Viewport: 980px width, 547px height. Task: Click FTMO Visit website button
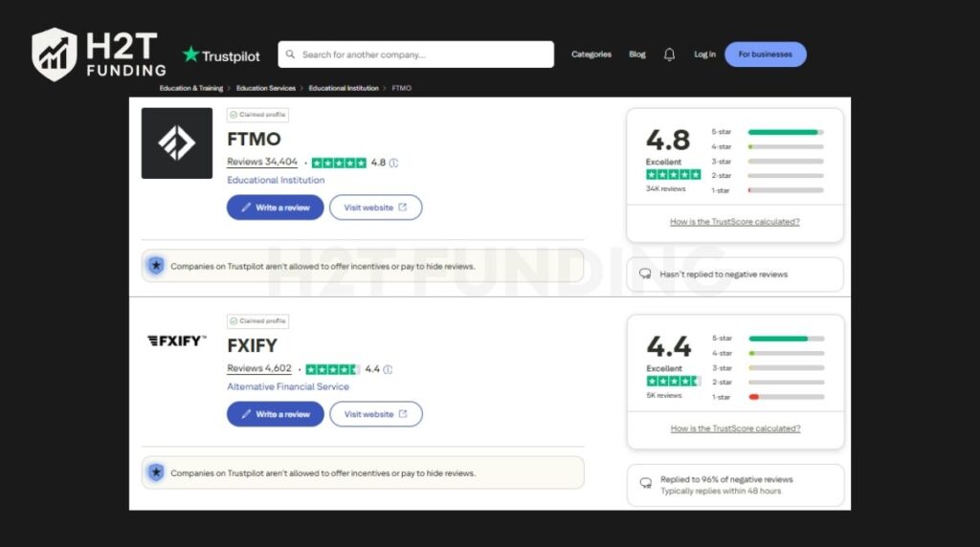coord(375,208)
